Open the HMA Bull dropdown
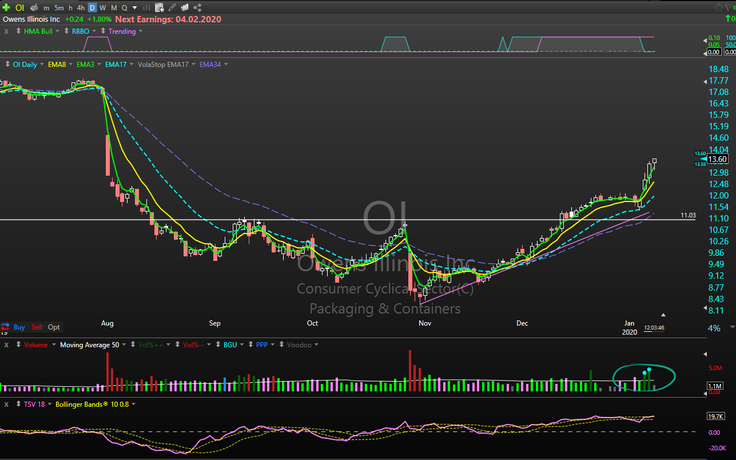The height and width of the screenshot is (460, 736). click(x=57, y=31)
